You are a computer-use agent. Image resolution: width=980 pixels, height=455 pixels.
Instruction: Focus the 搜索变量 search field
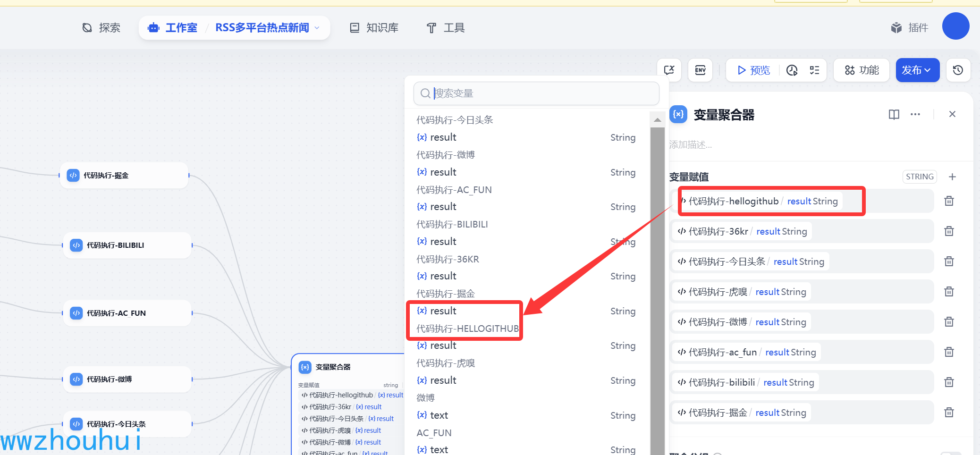coord(536,93)
